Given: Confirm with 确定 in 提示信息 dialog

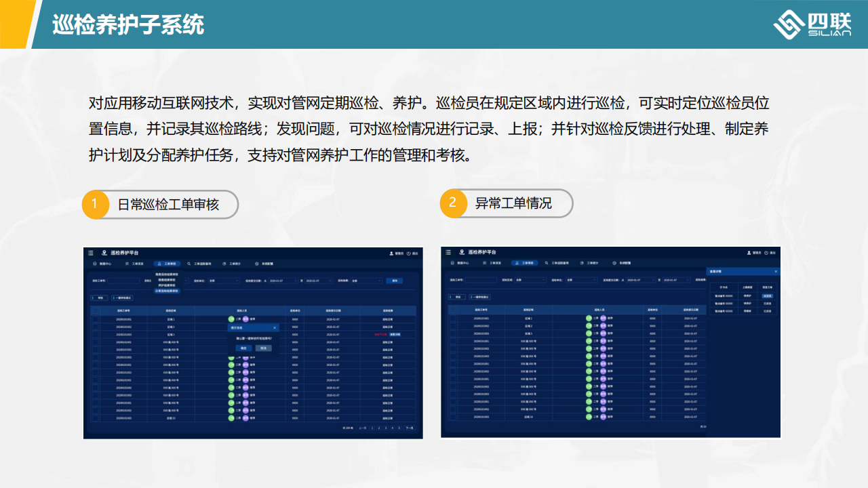Looking at the screenshot, I should tap(243, 348).
